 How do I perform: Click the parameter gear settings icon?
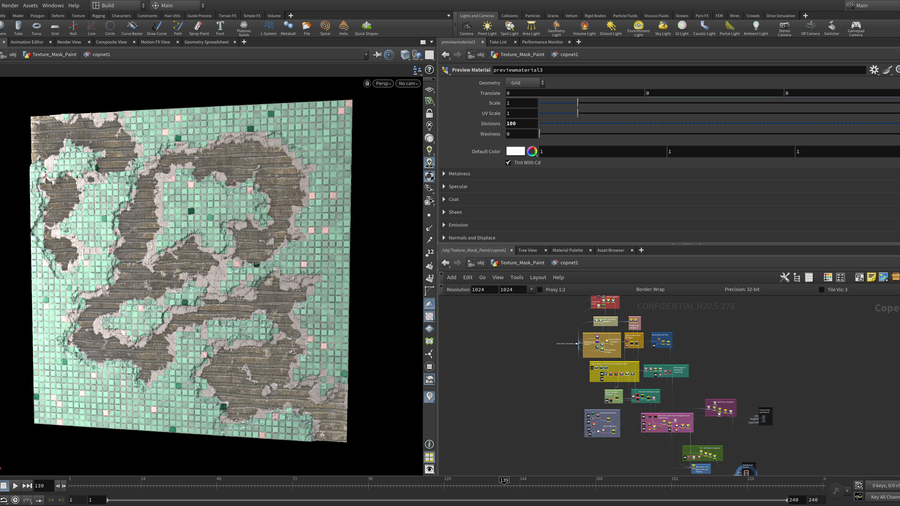coord(874,70)
